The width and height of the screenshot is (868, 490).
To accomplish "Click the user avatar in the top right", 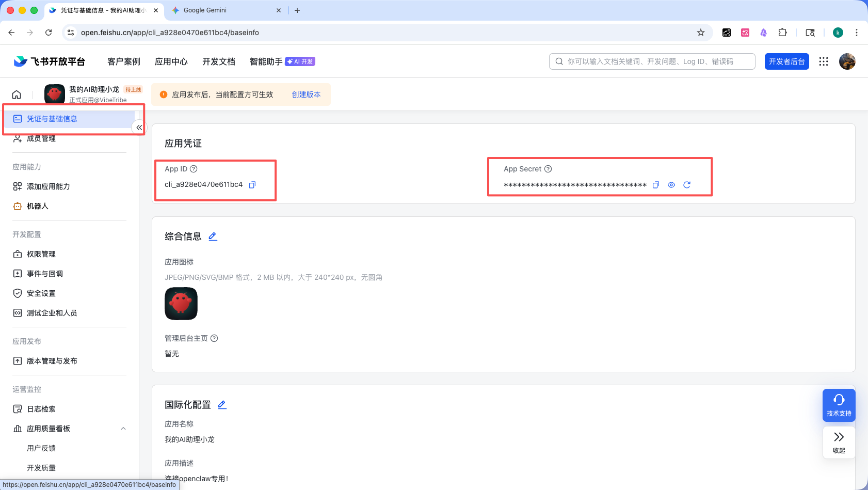I will point(846,61).
